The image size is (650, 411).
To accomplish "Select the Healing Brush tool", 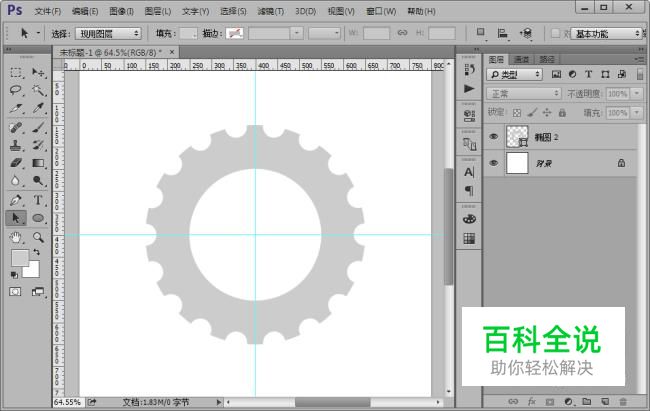I will pyautogui.click(x=16, y=127).
